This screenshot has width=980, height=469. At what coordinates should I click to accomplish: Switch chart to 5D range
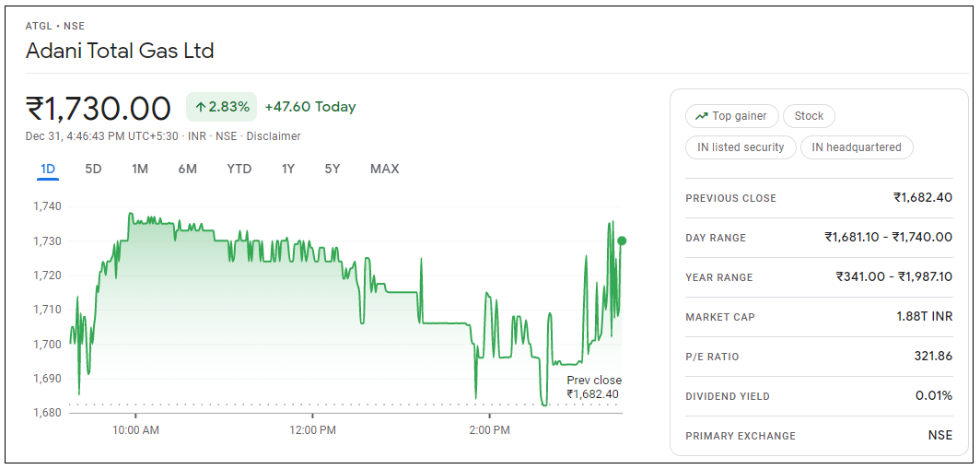pyautogui.click(x=93, y=169)
